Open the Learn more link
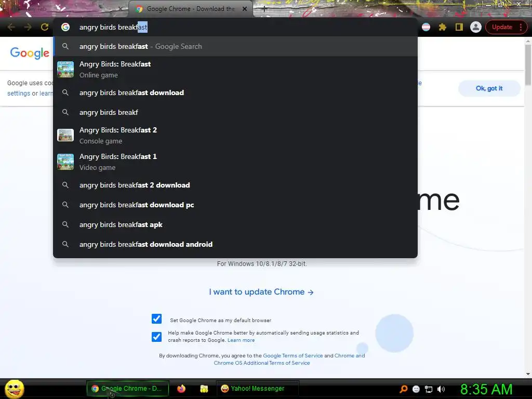The width and height of the screenshot is (532, 399). 241,340
